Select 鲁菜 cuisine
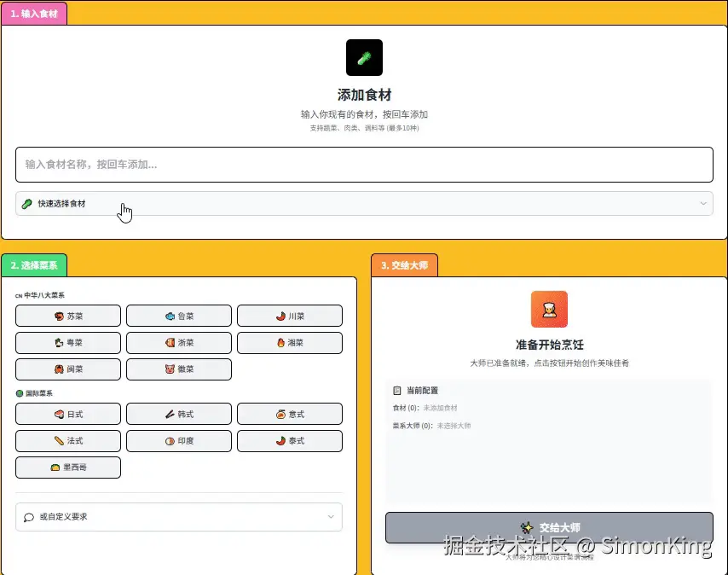728x575 pixels. 179,316
